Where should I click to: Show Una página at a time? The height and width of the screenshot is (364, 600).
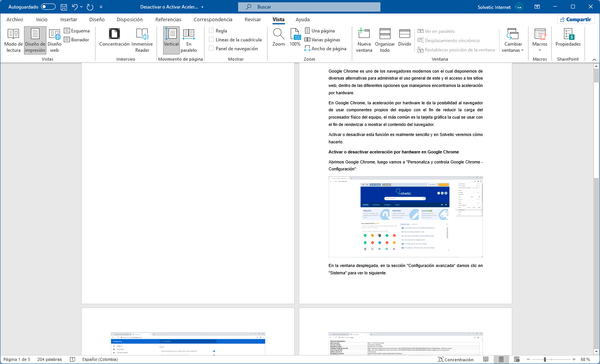320,31
